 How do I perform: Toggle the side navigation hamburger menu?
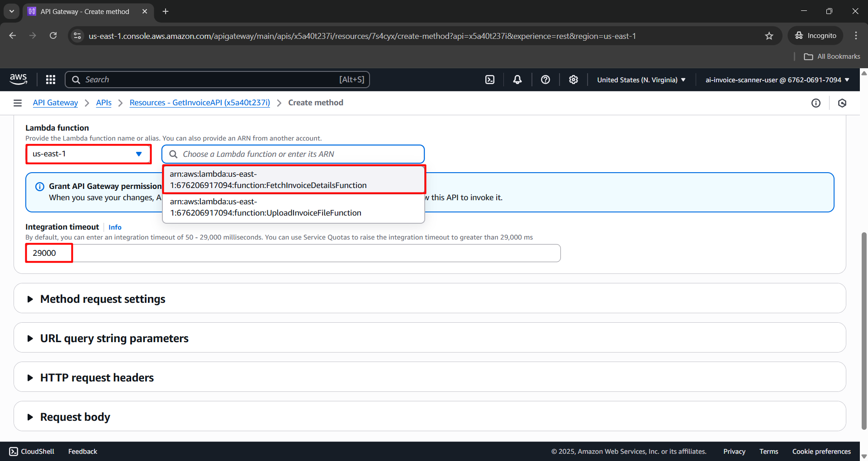18,103
